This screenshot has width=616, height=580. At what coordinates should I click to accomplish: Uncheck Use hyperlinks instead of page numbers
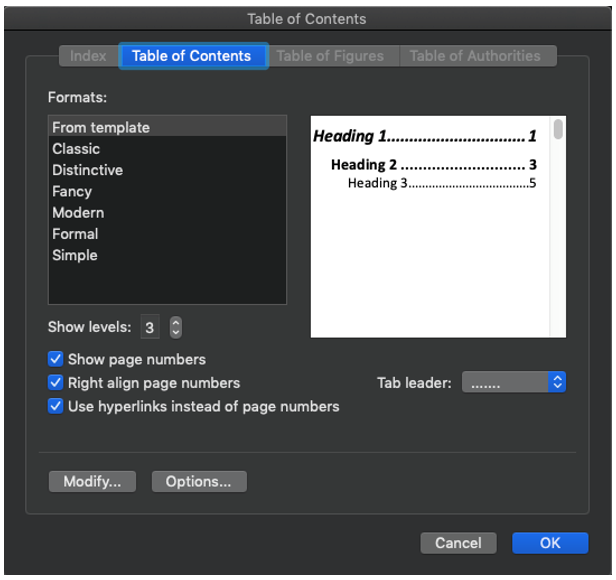56,407
